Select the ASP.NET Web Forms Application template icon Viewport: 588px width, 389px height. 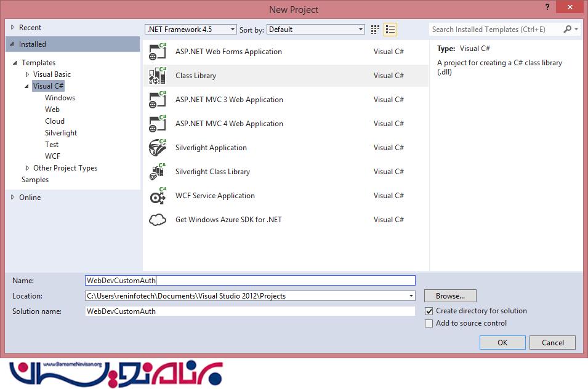tap(158, 52)
